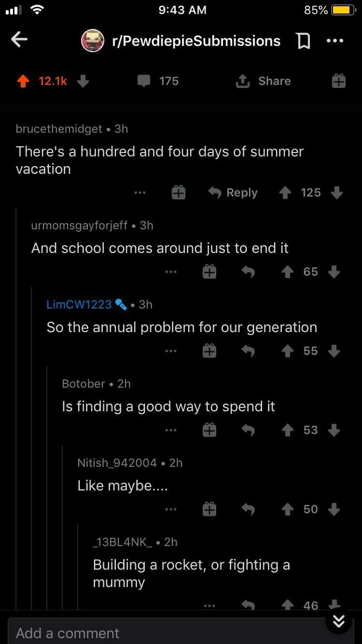Downvote Botober's comment with 53 points
Viewport: 362px width, 644px height.
point(335,430)
